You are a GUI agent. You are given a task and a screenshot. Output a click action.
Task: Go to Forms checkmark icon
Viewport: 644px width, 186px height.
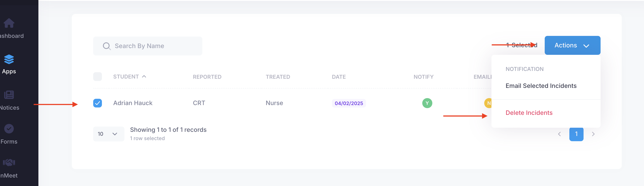(x=9, y=129)
